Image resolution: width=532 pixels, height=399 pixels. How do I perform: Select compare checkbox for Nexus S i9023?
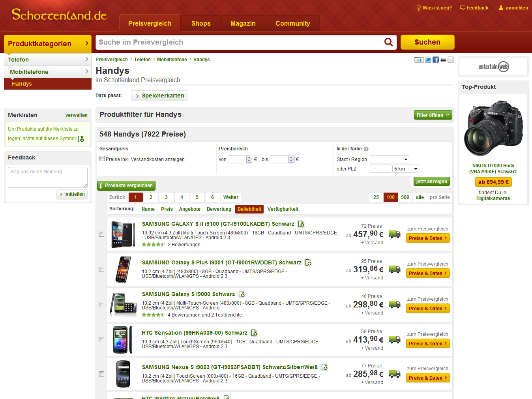click(102, 374)
